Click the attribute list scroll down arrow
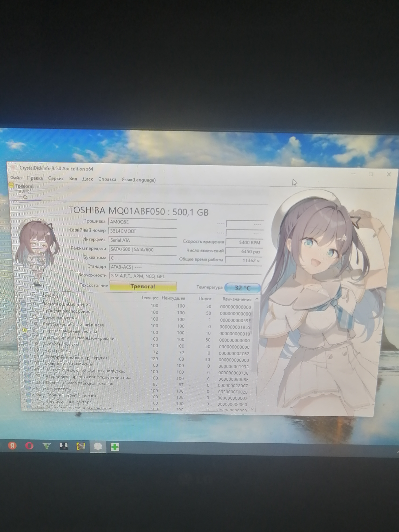Image resolution: width=399 pixels, height=532 pixels. tap(252, 409)
